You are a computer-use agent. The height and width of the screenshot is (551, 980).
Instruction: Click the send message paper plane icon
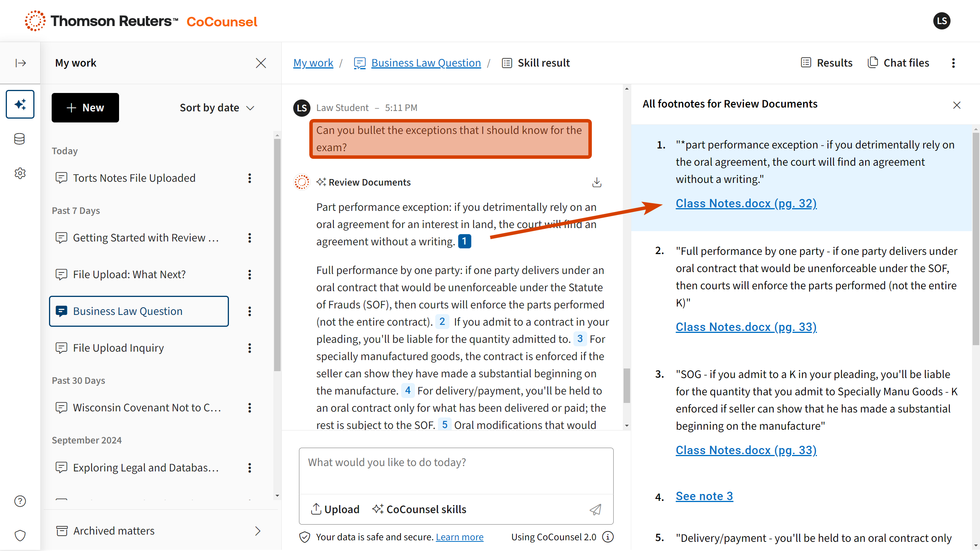[x=595, y=509]
